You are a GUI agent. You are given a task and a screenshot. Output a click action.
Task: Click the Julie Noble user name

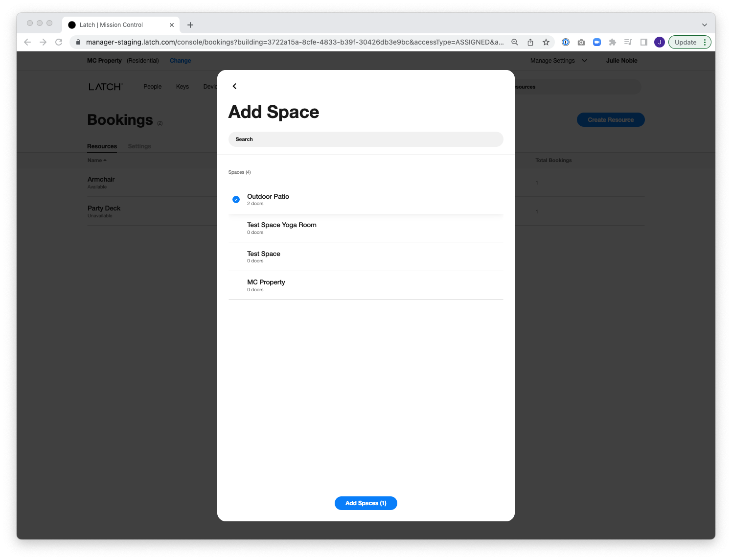[x=621, y=61]
